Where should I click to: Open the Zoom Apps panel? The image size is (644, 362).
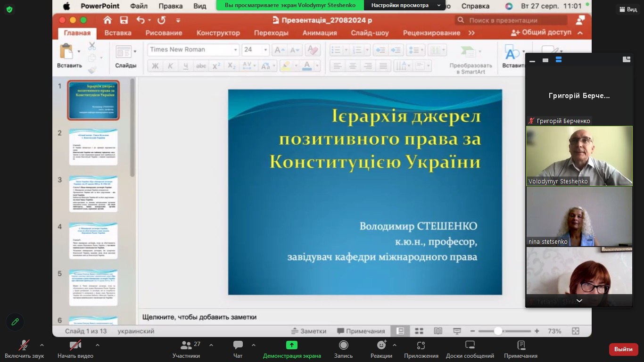[421, 346]
